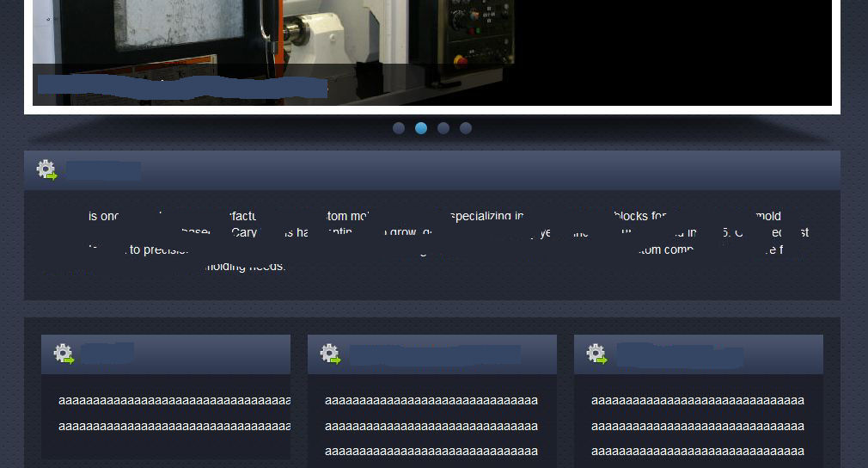Image resolution: width=868 pixels, height=468 pixels.
Task: Select the fourth slider pagination dot
Action: [x=466, y=128]
